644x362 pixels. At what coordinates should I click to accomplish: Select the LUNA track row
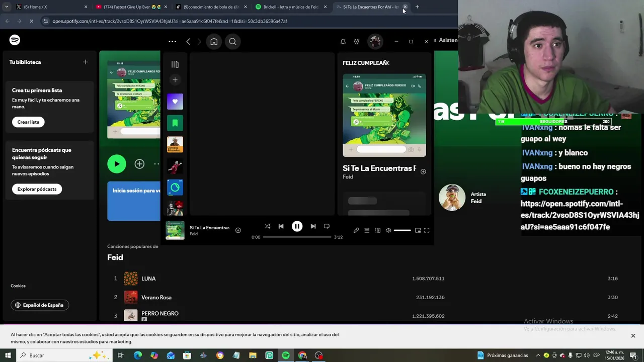[363, 279]
